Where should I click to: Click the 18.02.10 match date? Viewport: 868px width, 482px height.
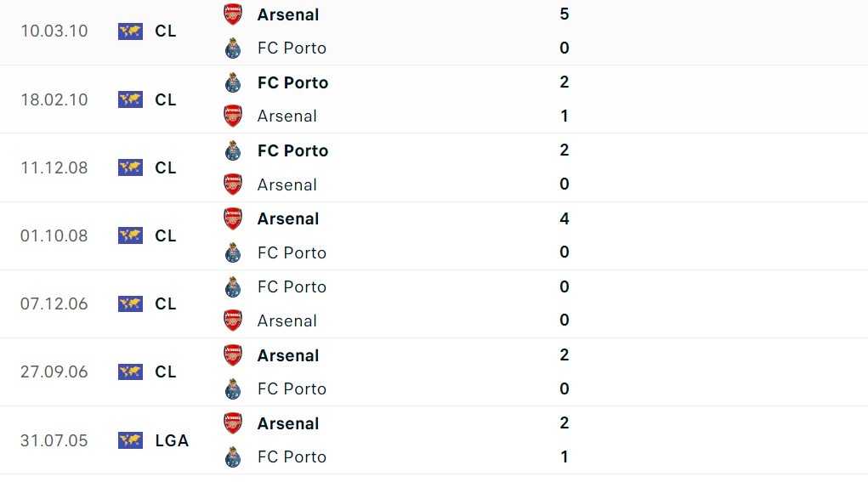tap(54, 99)
